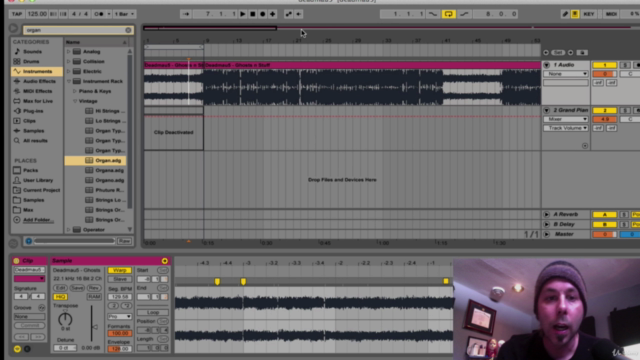640x360 pixels.
Task: Click the Transpose knob
Action: pyautogui.click(x=65, y=319)
